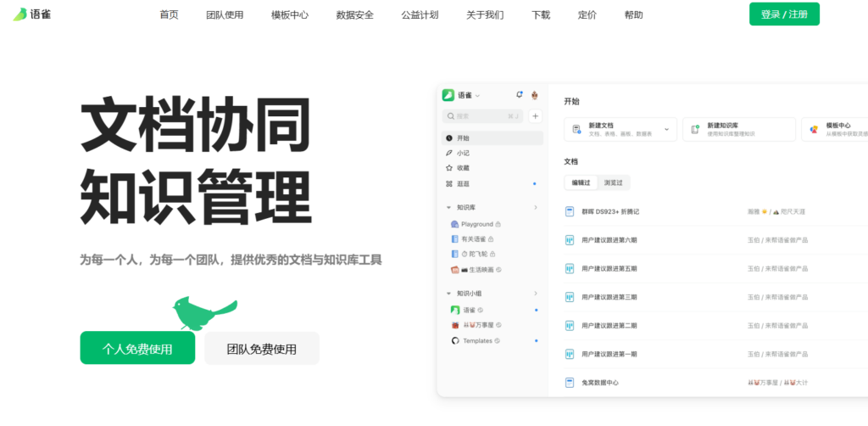Viewport: 868px width, 426px height.
Task: Click the 生活映画 knowledge base icon
Action: tap(454, 270)
